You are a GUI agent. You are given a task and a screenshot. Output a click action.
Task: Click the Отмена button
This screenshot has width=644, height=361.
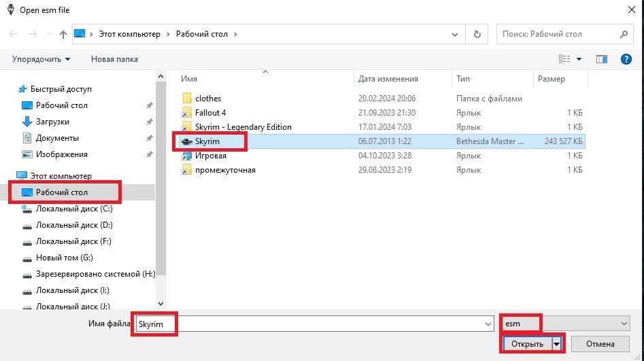tap(600, 344)
